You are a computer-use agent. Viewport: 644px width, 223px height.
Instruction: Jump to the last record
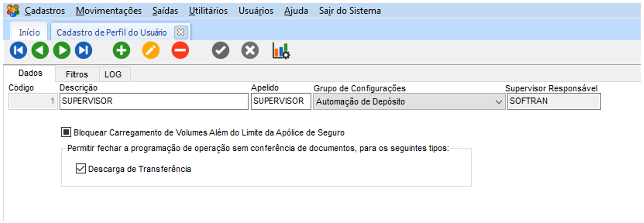click(84, 51)
